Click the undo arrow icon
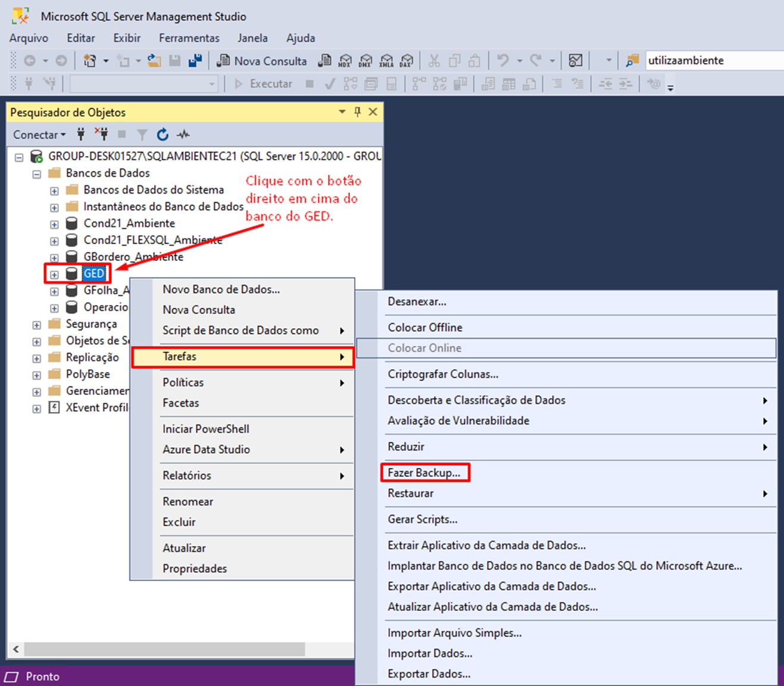 [x=503, y=61]
